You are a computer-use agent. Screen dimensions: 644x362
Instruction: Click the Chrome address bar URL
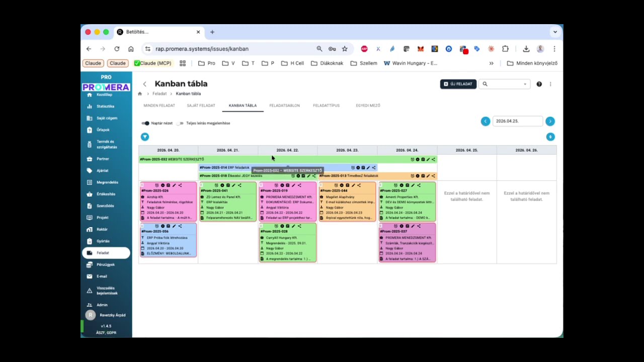click(x=202, y=49)
